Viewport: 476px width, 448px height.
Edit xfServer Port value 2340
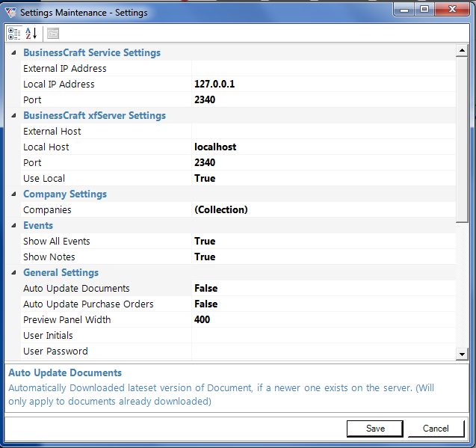(x=324, y=162)
